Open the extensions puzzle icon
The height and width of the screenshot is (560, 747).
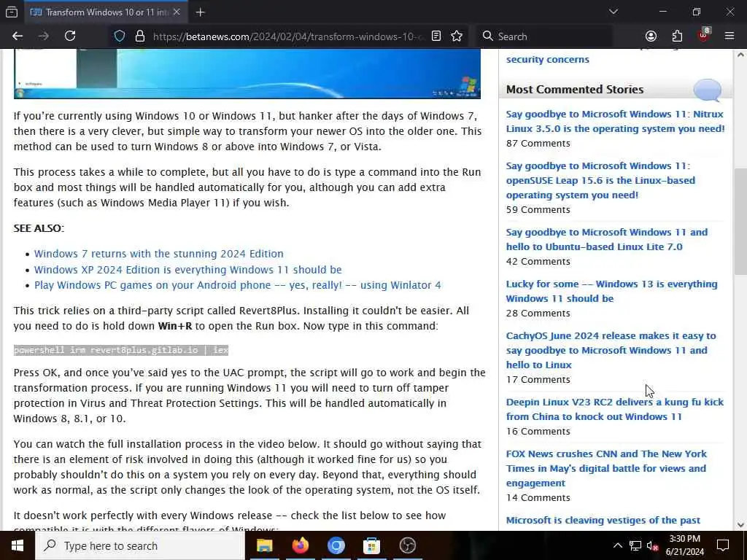677,36
